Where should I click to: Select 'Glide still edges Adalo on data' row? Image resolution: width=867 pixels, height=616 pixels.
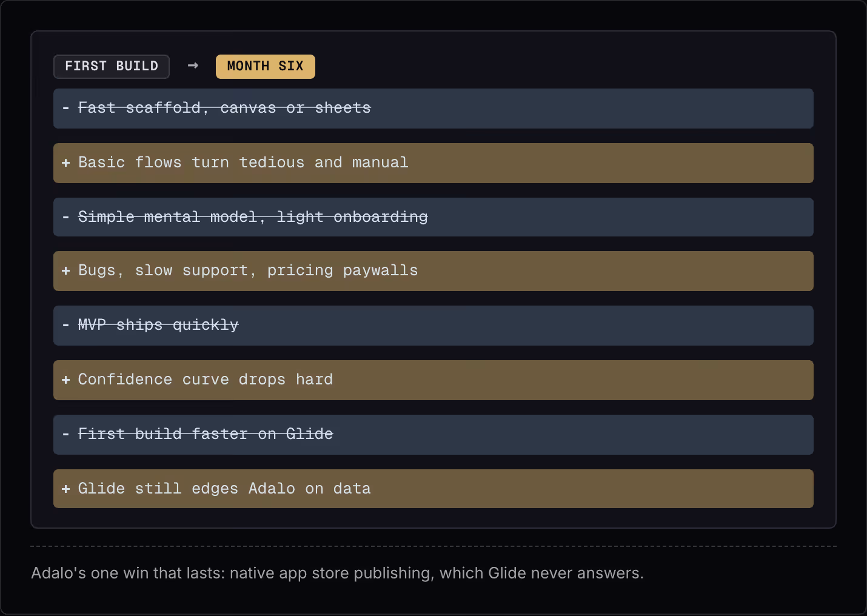coord(433,489)
